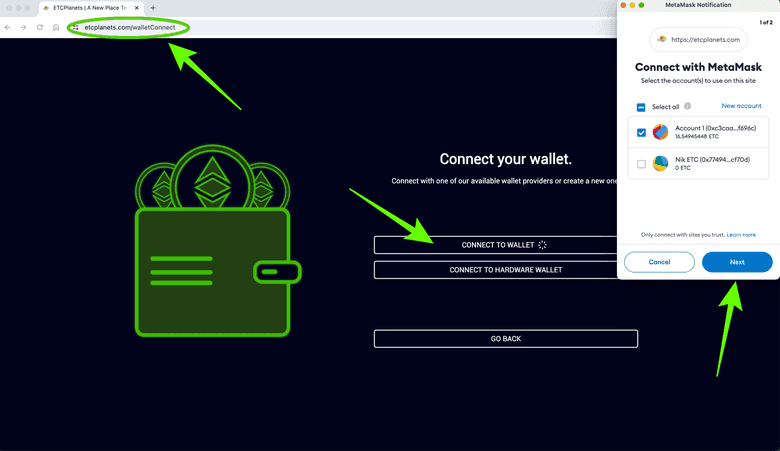Check the Nik ETC account checkbox
Viewport: 780px width, 451px height.
pos(641,164)
